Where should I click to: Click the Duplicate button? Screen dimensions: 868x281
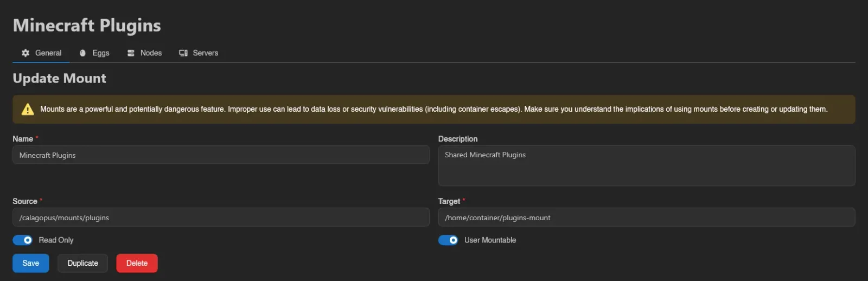click(x=83, y=263)
